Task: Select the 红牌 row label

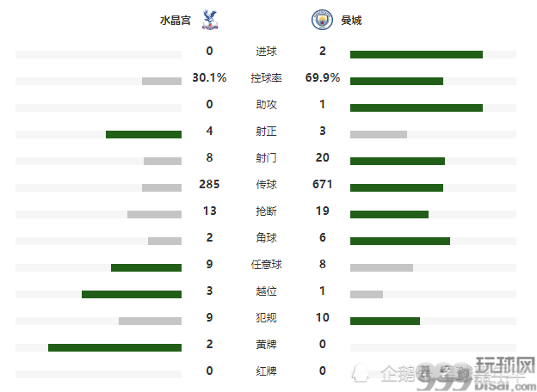Action: [x=266, y=371]
